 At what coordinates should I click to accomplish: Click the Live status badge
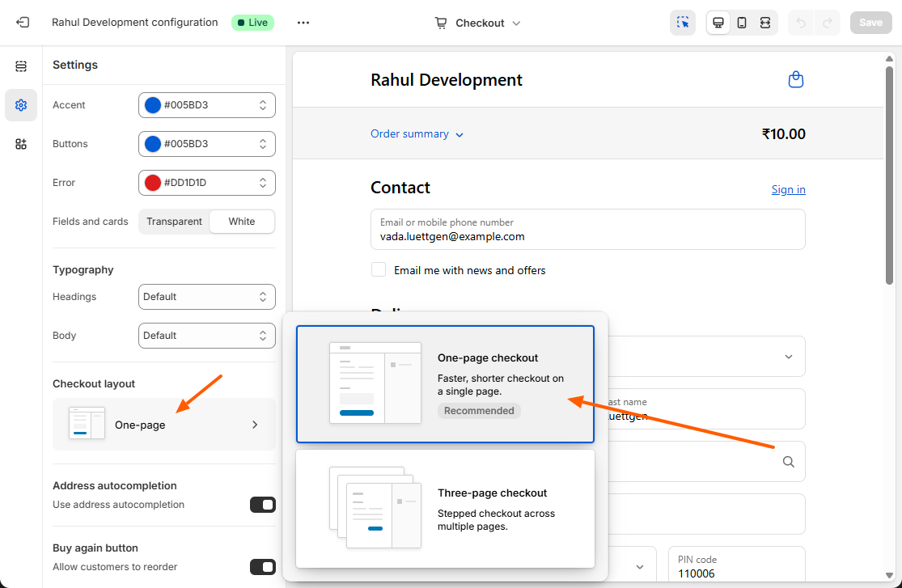pyautogui.click(x=252, y=23)
